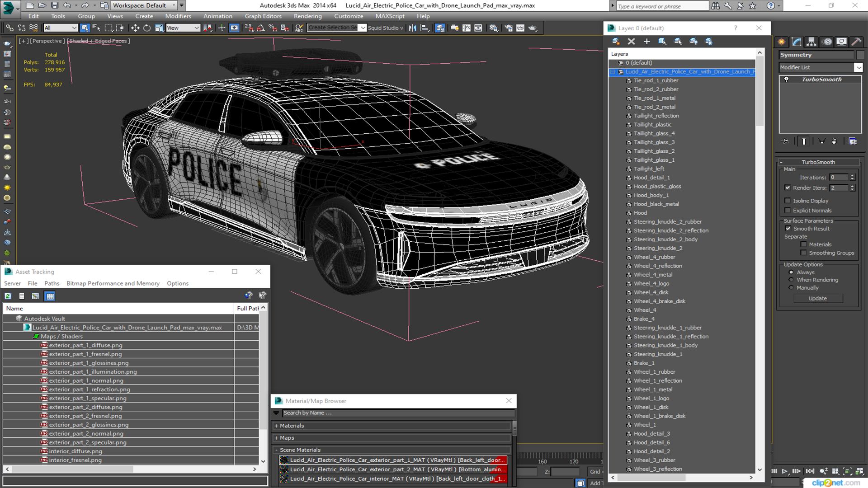Click the Open File folder icon
This screenshot has width=868, height=488.
42,5
